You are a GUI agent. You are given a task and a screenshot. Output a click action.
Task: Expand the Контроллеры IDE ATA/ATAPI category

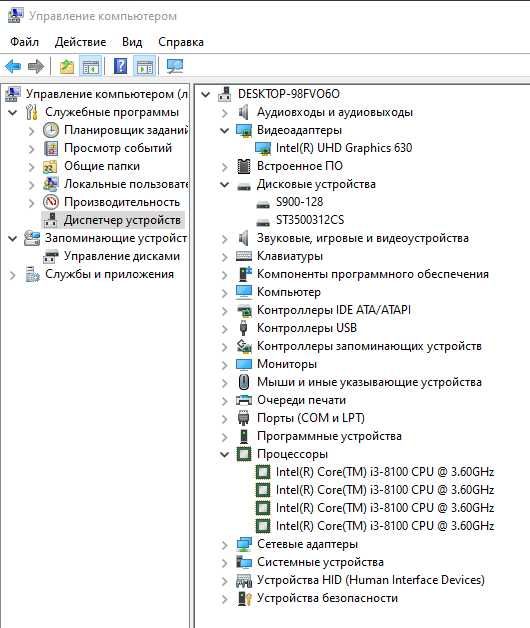[224, 310]
